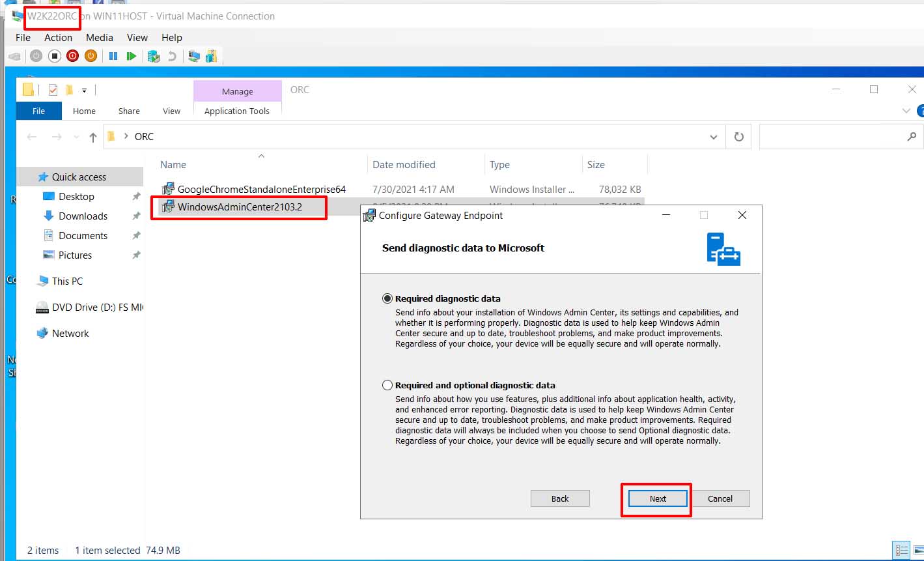Revert the VM to its previous checkpoint
Viewport: 924px width, 561px height.
tap(172, 56)
